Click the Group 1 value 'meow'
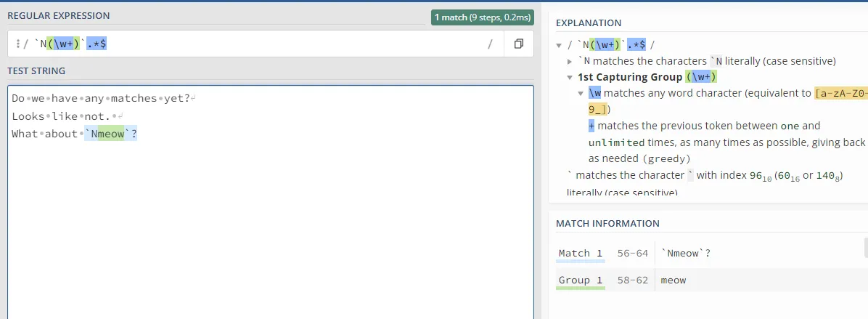This screenshot has width=868, height=319. pyautogui.click(x=673, y=280)
